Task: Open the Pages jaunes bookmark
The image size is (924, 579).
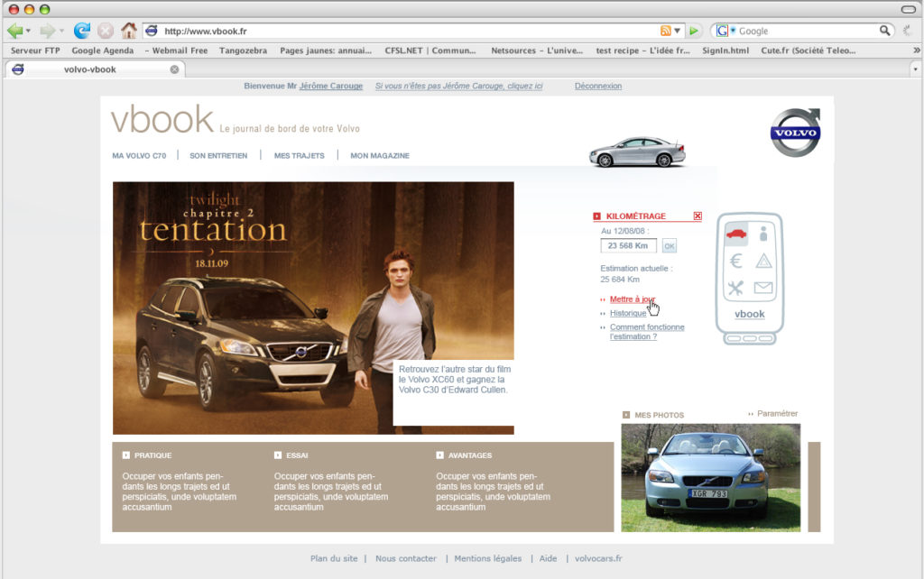Action: tap(326, 51)
